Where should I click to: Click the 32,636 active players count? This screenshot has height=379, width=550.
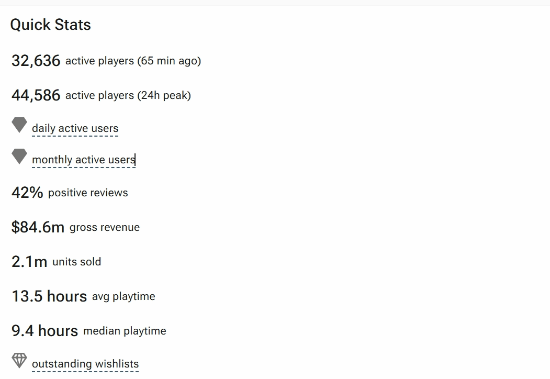[x=36, y=61]
